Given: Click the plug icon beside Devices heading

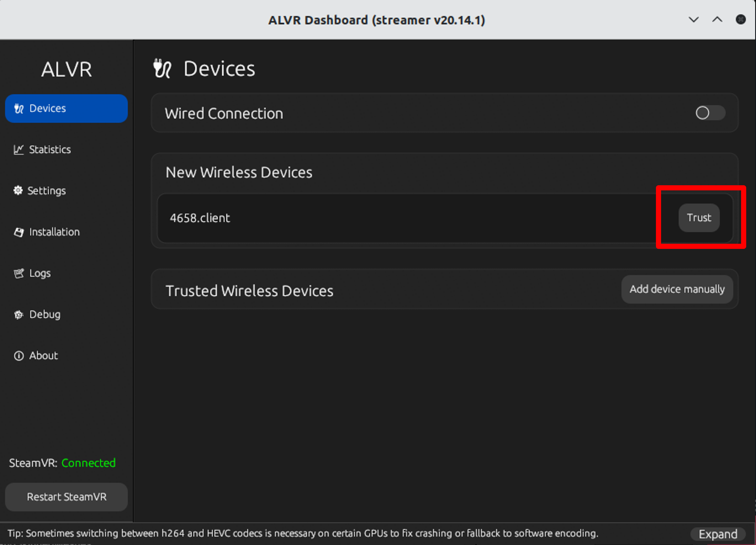Looking at the screenshot, I should tap(162, 69).
